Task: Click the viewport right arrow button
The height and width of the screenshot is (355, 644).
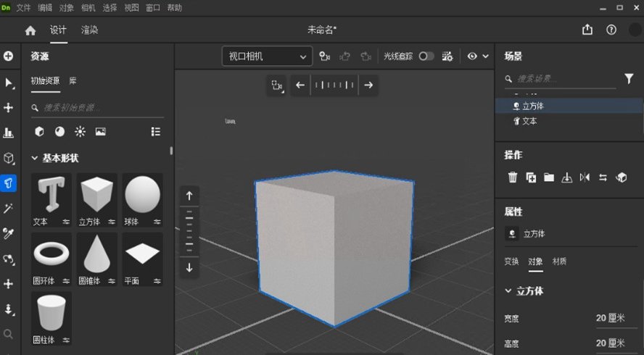Action: point(368,85)
